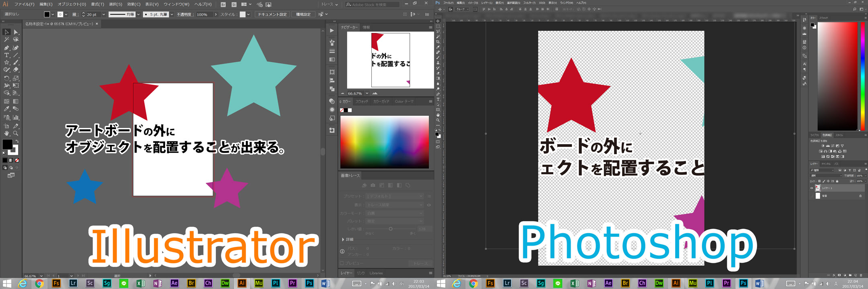The image size is (868, 289).
Task: Toggle lock all in Photoshop Layers panel
Action: (x=837, y=181)
